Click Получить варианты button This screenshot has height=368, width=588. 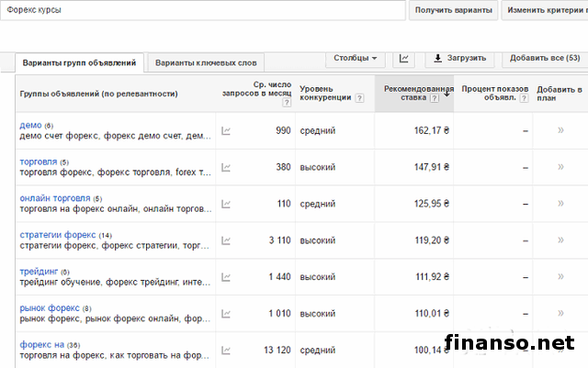click(x=453, y=10)
